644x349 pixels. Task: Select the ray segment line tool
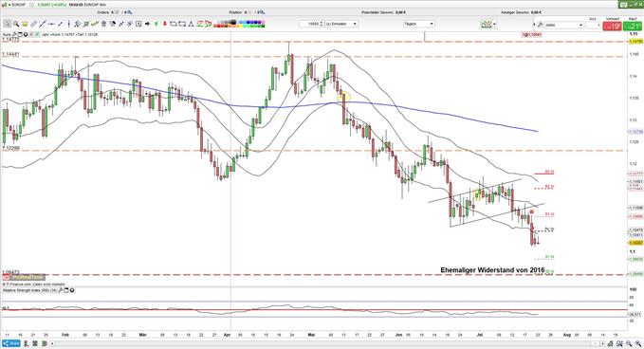[60, 24]
